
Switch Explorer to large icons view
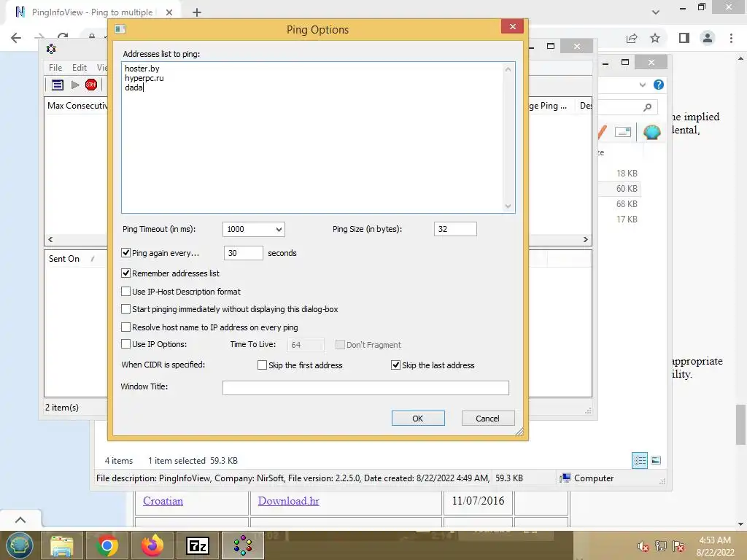(x=656, y=460)
